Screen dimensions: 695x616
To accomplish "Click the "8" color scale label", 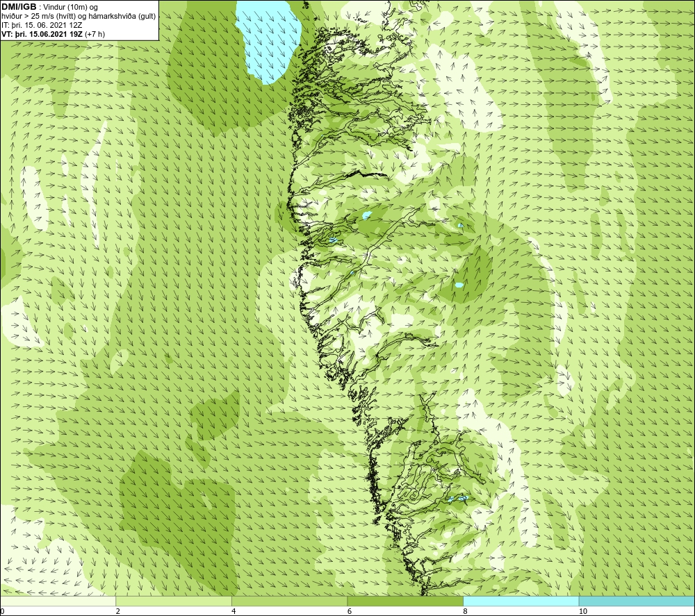I will pos(465,611).
